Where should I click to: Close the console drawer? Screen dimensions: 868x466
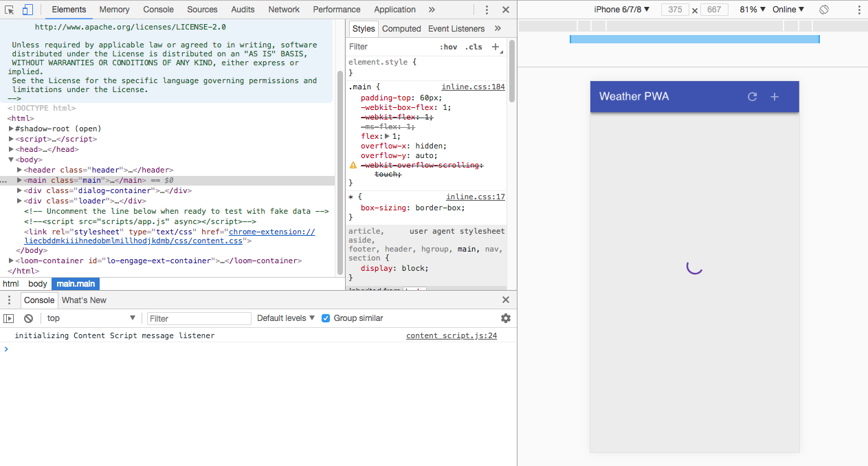(x=506, y=300)
